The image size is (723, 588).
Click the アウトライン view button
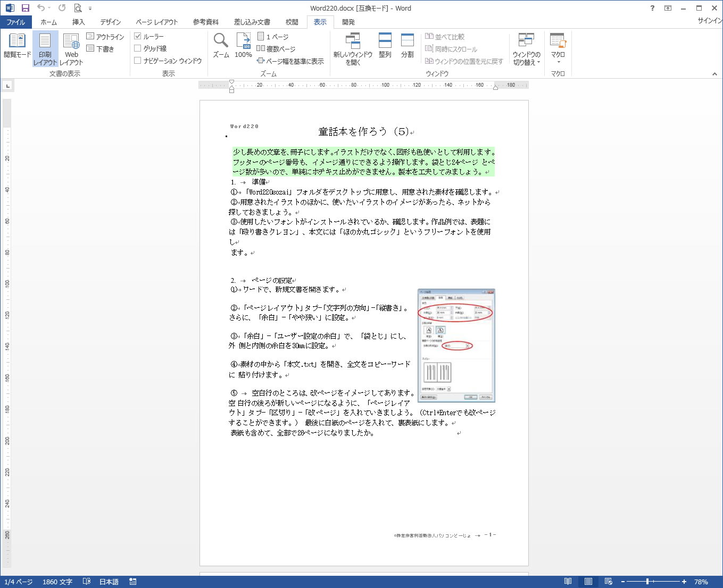[105, 37]
